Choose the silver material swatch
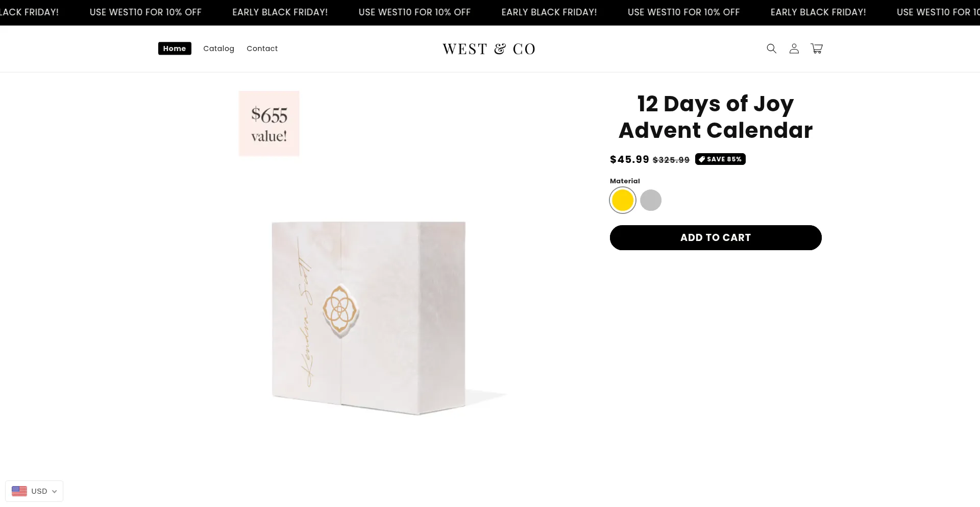 tap(651, 200)
